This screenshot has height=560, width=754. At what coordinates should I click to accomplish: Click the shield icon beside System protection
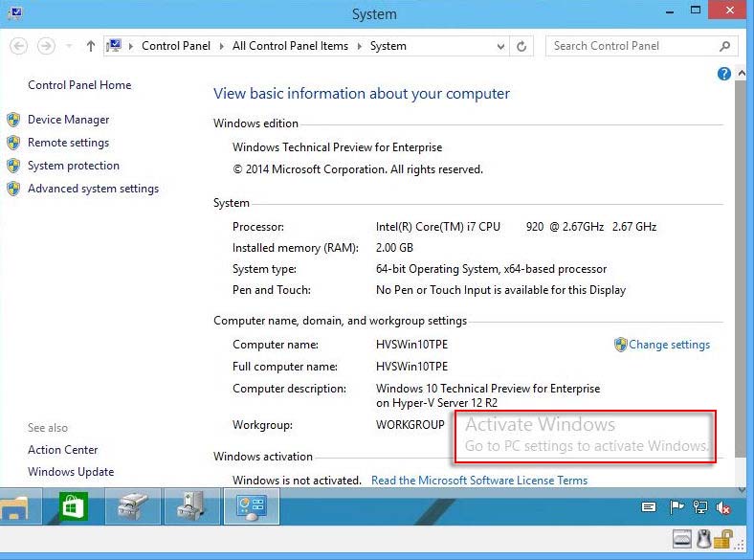pos(13,166)
